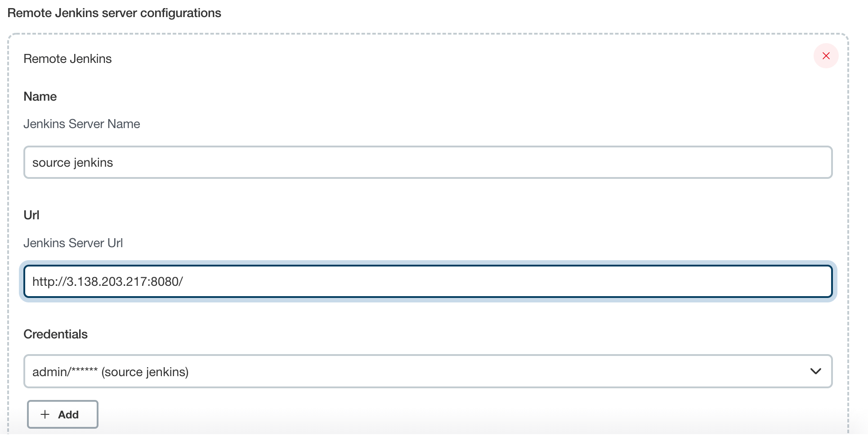This screenshot has height=444, width=868.
Task: Click the plus icon on the Add button
Action: tap(45, 414)
